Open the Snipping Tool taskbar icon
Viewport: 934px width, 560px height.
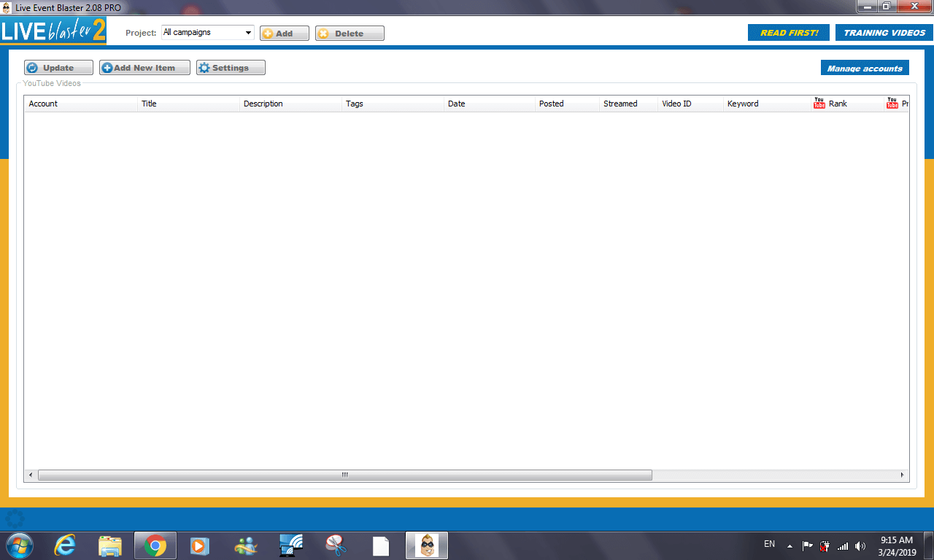336,545
